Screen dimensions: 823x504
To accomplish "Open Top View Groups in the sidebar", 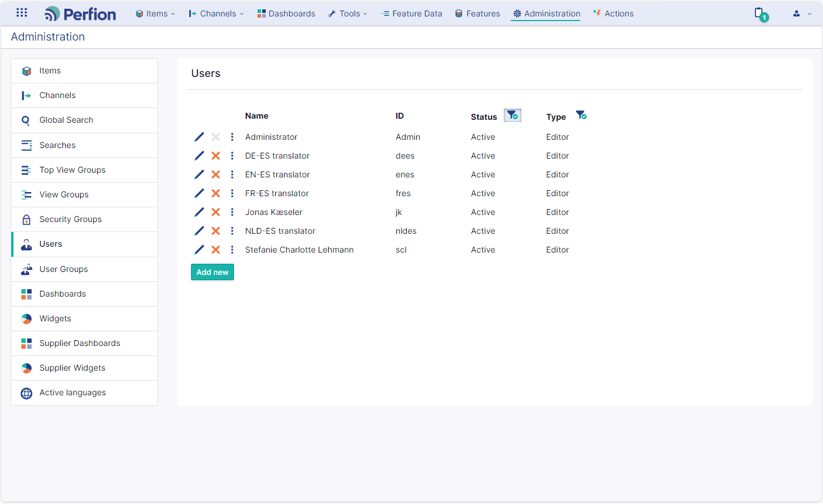I will click(85, 170).
